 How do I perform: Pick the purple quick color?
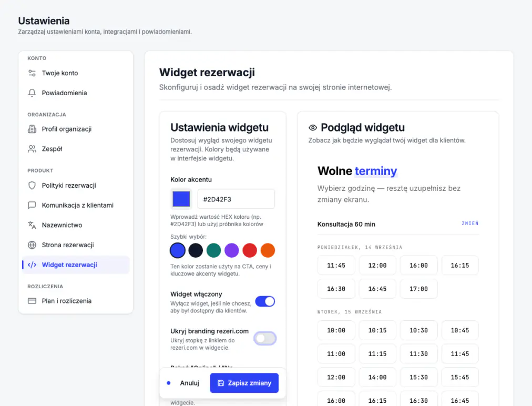click(x=232, y=250)
